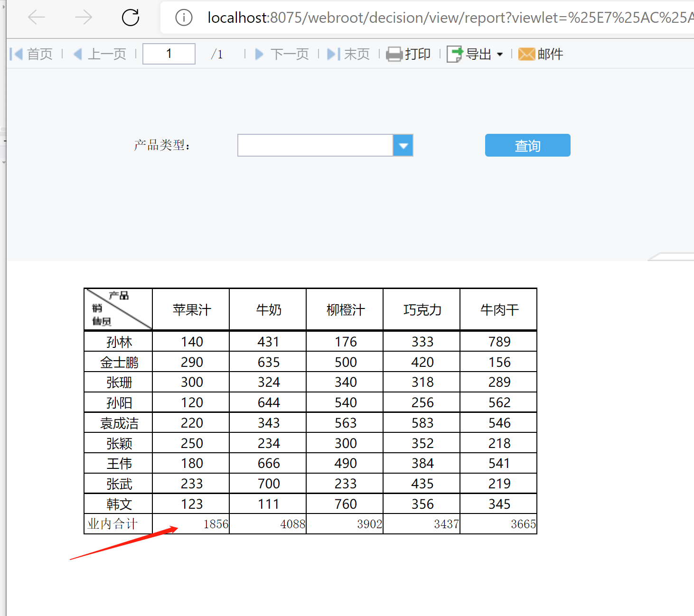Go to first page (首页)
Viewport: 694px width, 616px height.
31,54
